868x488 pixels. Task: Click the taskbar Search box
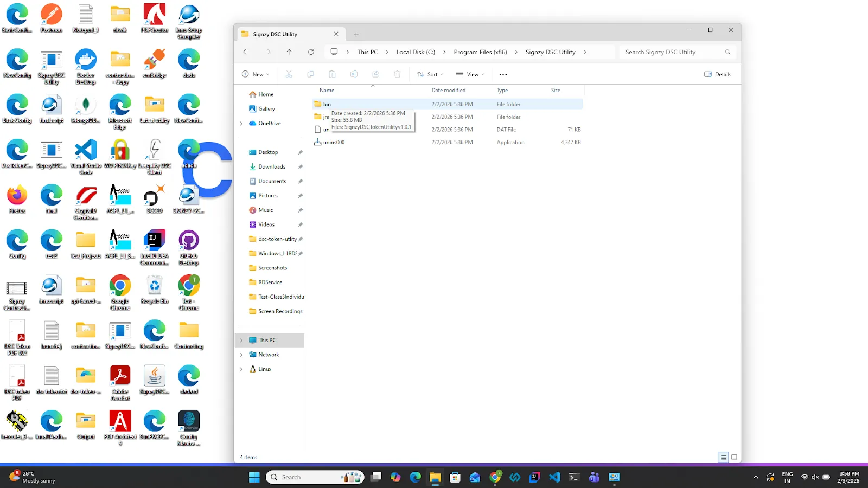315,477
